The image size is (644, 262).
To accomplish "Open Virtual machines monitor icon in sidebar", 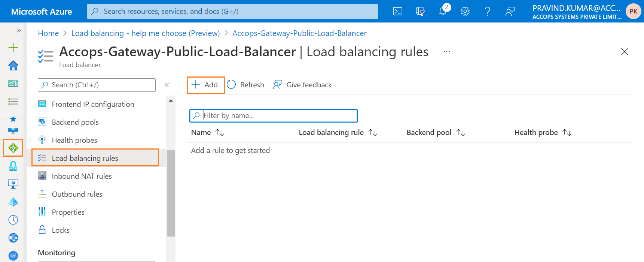I will pyautogui.click(x=13, y=184).
